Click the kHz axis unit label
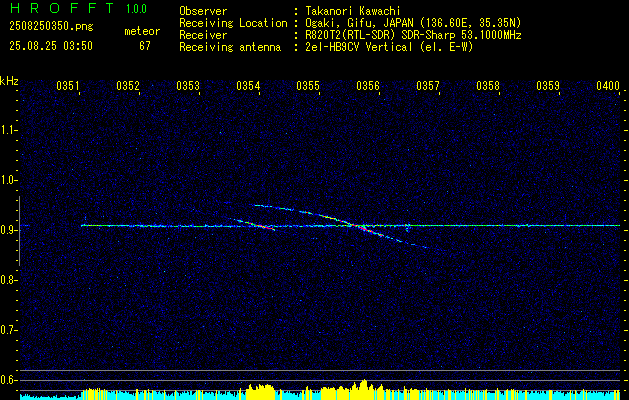 point(9,81)
